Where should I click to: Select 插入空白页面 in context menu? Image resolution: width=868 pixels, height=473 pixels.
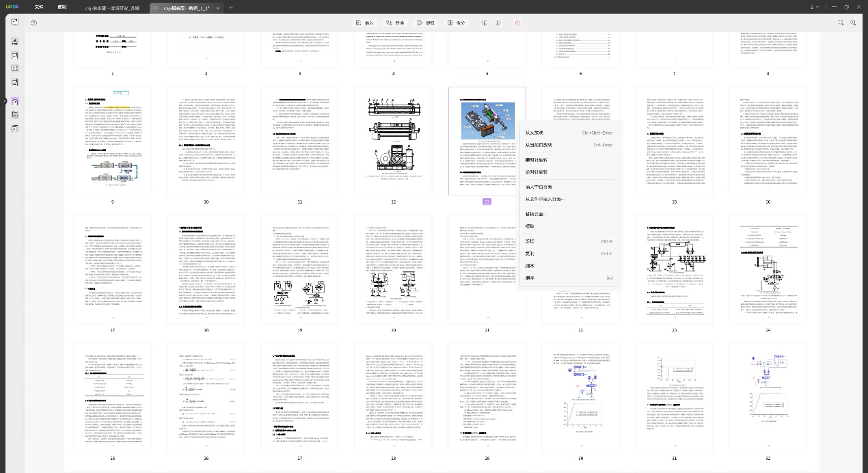(539, 187)
